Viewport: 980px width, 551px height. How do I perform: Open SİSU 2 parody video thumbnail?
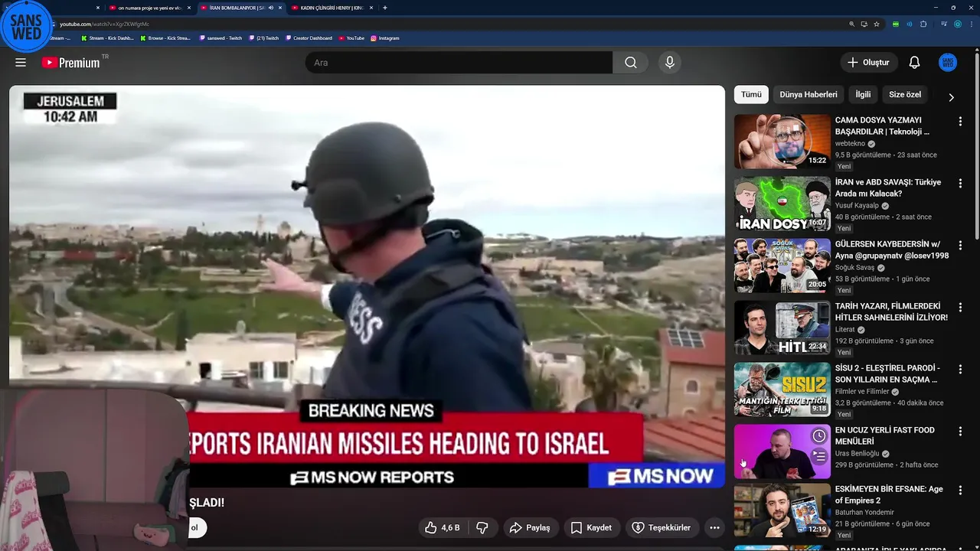coord(782,390)
